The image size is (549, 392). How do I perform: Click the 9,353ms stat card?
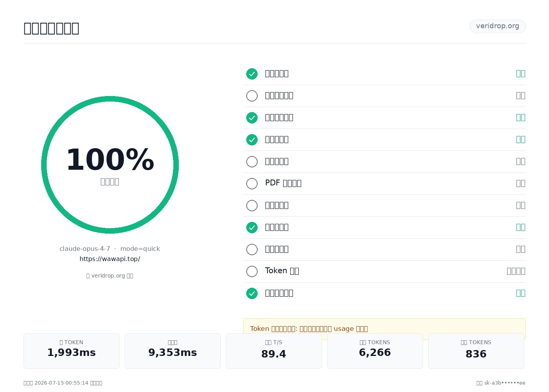point(173,351)
